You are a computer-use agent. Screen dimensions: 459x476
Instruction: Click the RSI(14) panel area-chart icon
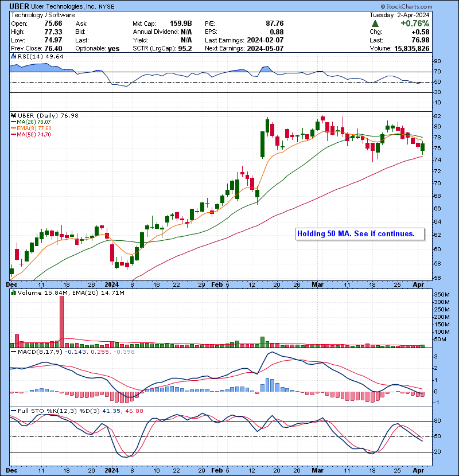[x=14, y=56]
